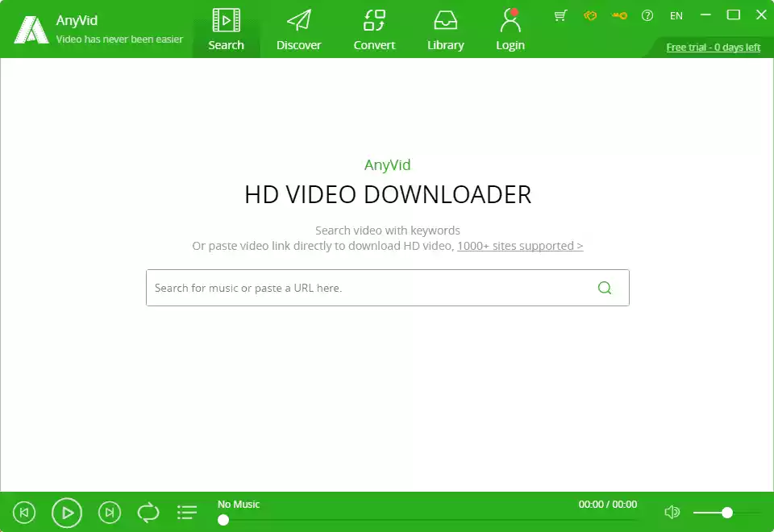Open the Convert tab
Screen dimensions: 774x532
tap(374, 30)
